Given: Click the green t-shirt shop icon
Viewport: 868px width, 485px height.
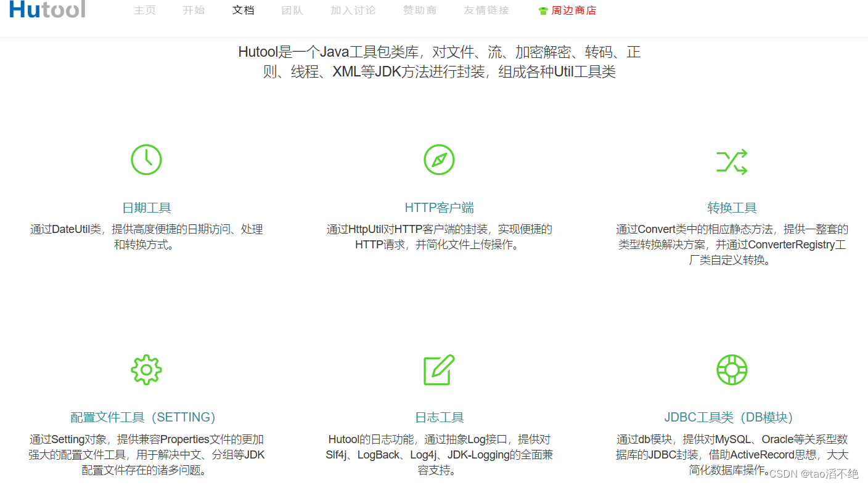Looking at the screenshot, I should pyautogui.click(x=543, y=11).
